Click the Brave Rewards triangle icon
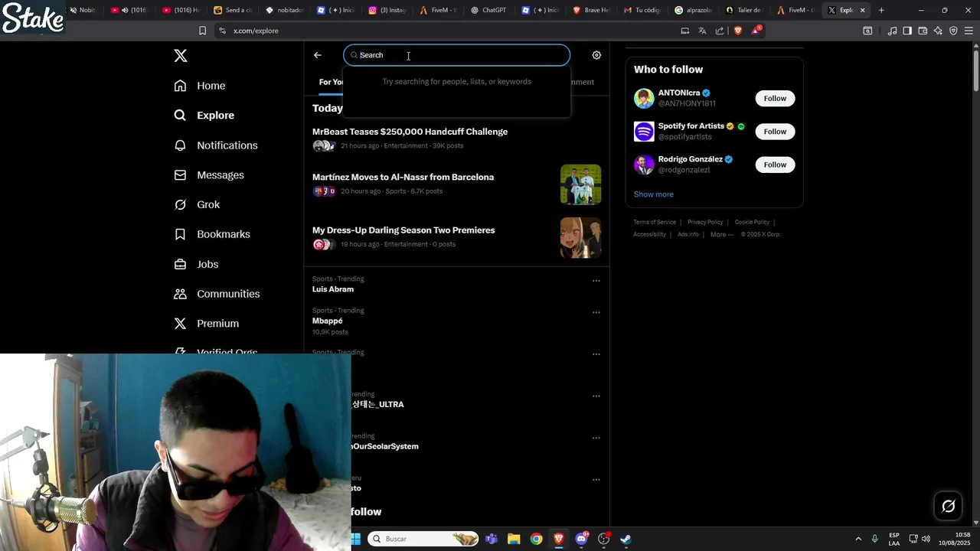 coord(756,31)
